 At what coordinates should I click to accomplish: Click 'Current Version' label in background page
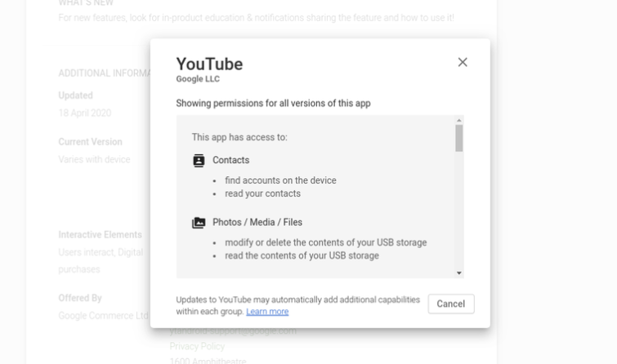[90, 142]
